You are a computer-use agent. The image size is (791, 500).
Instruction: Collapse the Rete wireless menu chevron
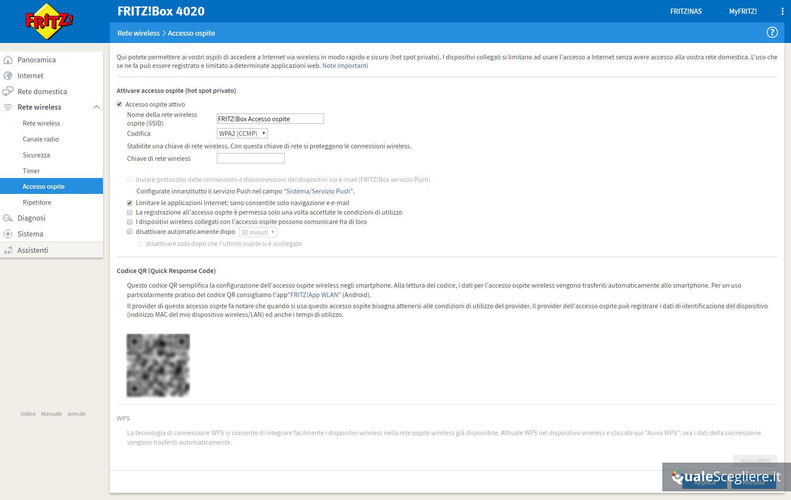point(96,107)
